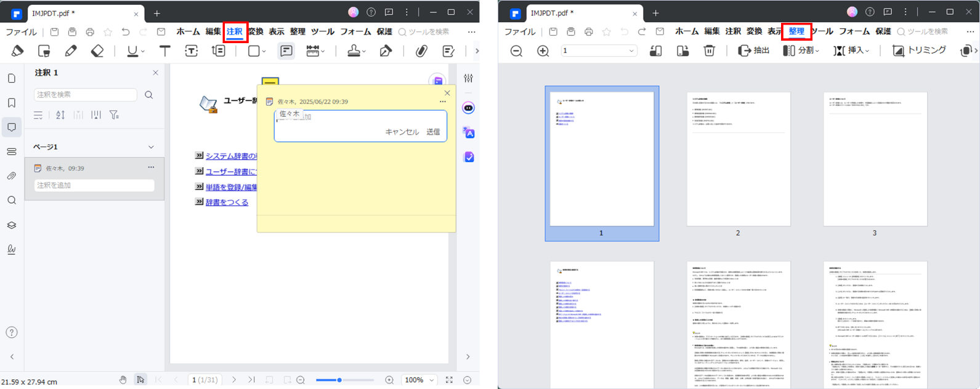Select page 2 thumbnail in right window
Image resolution: width=980 pixels, height=389 pixels.
click(738, 159)
